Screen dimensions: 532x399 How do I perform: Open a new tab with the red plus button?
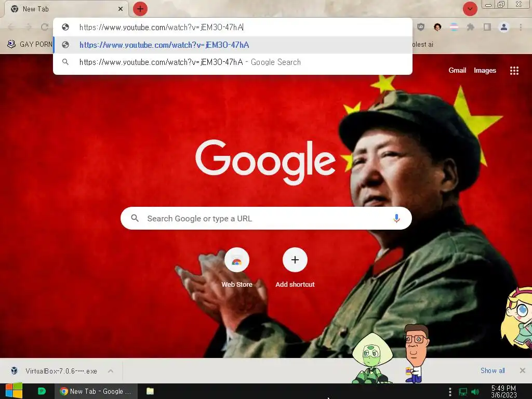[140, 9]
